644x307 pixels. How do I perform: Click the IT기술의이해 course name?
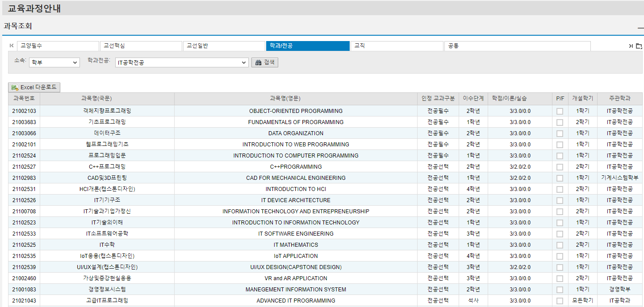tap(107, 223)
